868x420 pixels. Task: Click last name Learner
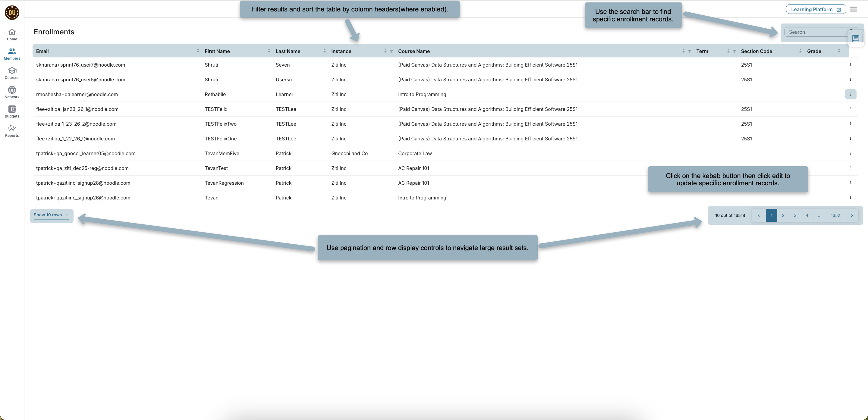click(285, 95)
